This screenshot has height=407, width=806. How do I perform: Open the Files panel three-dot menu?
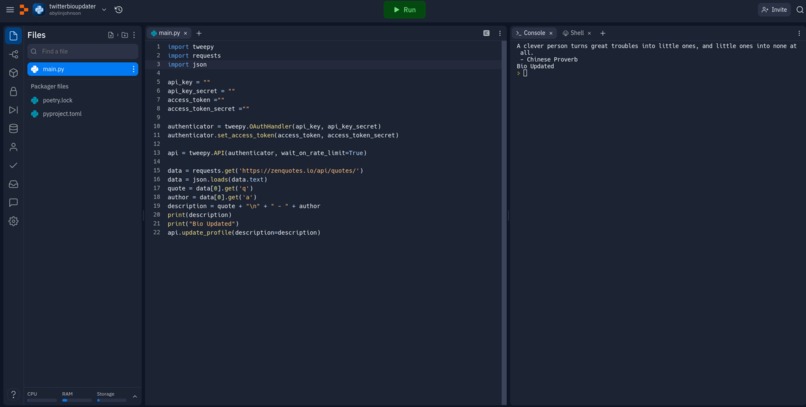pos(134,35)
